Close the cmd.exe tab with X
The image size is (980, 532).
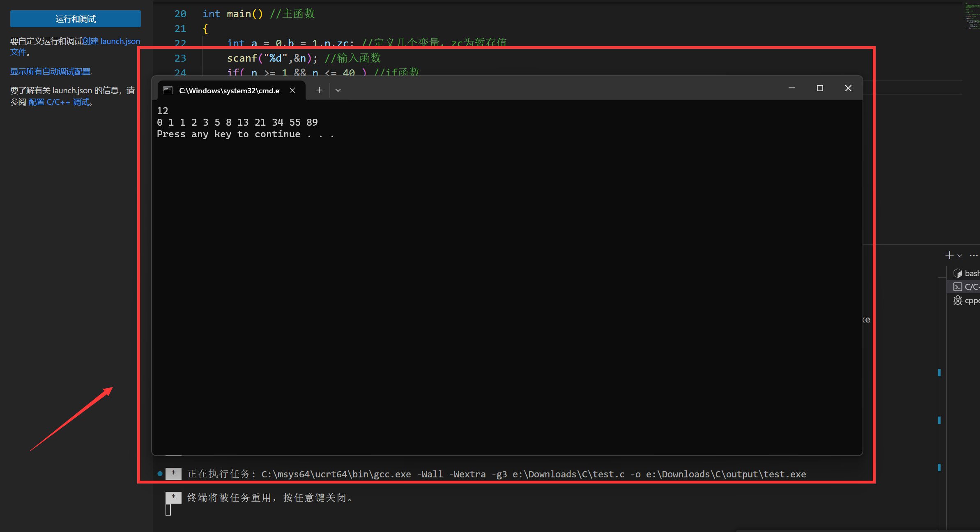292,90
